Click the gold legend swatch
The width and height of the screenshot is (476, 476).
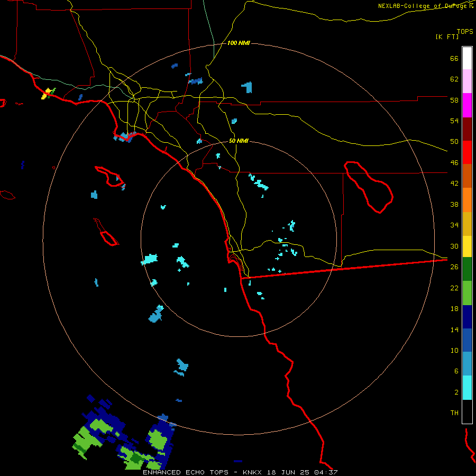(x=467, y=224)
